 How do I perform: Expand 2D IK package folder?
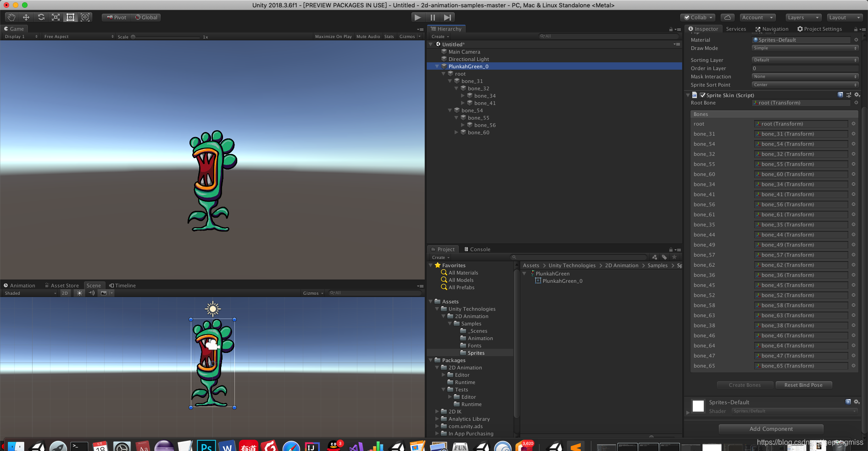[437, 412]
